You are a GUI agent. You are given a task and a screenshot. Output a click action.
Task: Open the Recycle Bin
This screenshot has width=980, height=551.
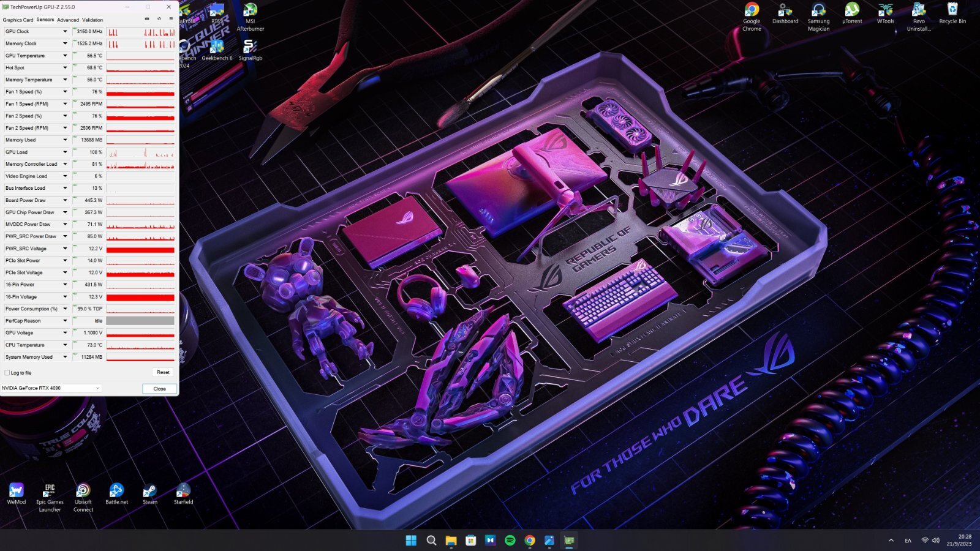pyautogui.click(x=952, y=13)
